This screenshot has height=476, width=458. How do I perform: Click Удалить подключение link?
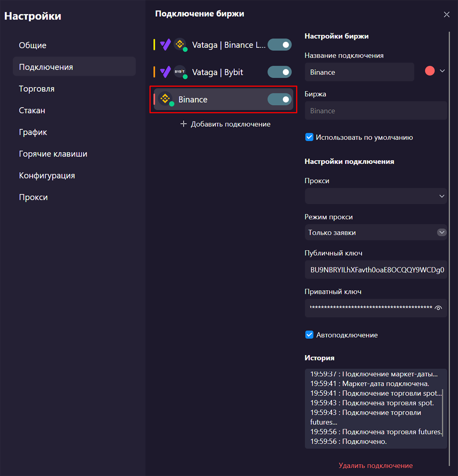click(375, 465)
